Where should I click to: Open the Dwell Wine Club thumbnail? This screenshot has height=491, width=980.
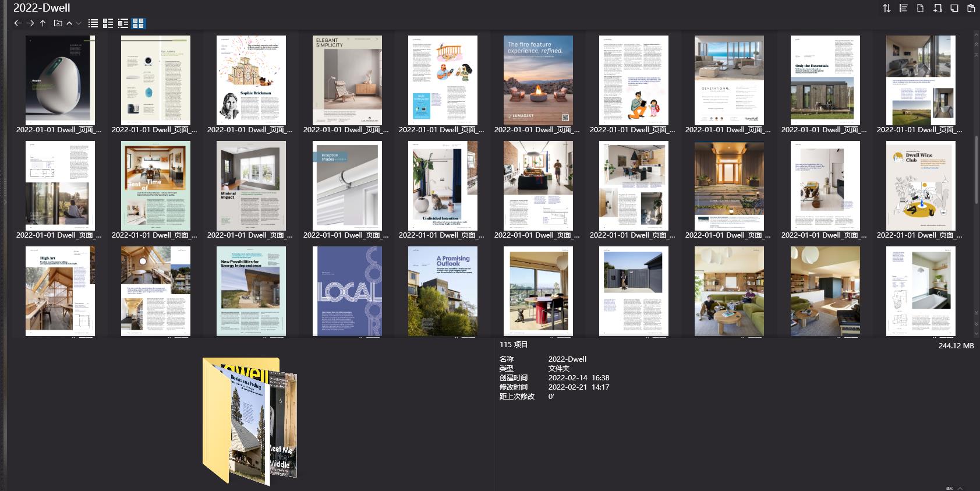pyautogui.click(x=921, y=185)
